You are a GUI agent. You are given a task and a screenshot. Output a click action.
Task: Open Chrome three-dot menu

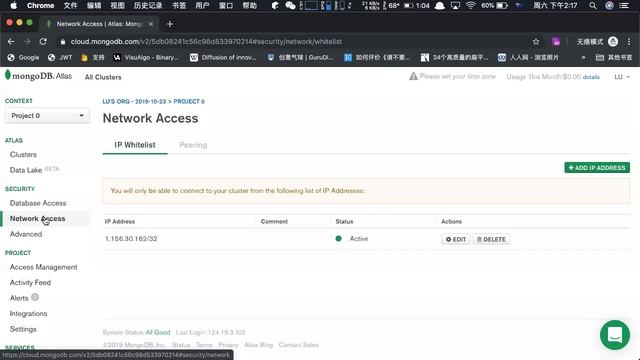click(x=629, y=42)
